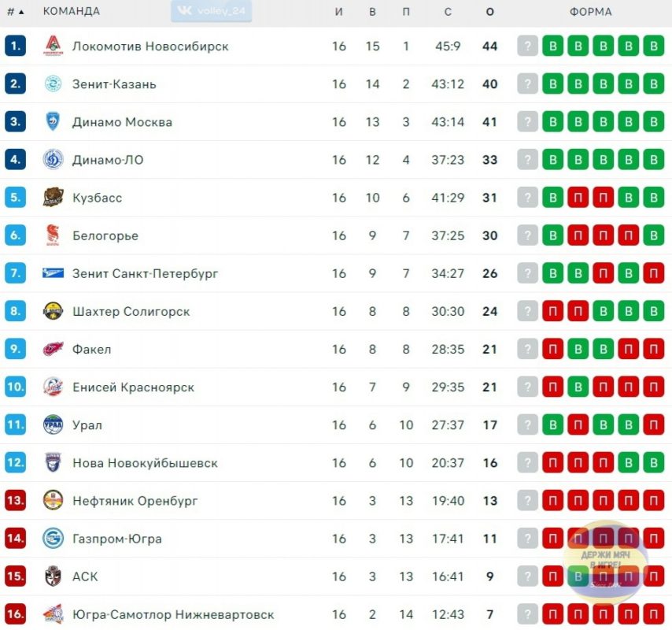This screenshot has height=630, width=672.
Task: Click the Зенит-Казань team logo
Action: click(54, 83)
